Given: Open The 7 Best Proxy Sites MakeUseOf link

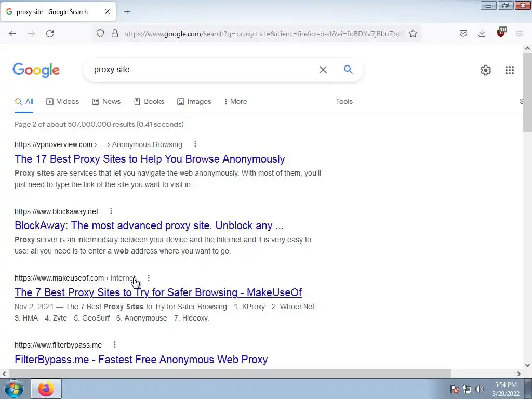Looking at the screenshot, I should pyautogui.click(x=158, y=292).
